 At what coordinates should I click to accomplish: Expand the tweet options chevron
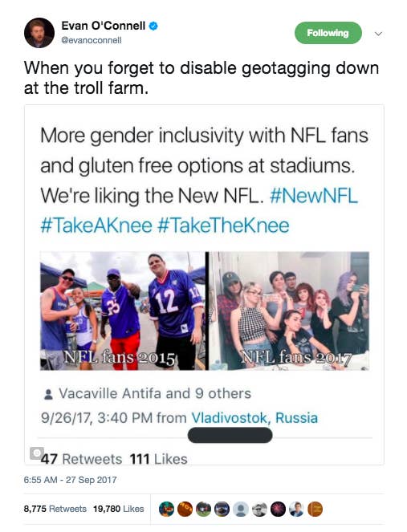pos(378,34)
